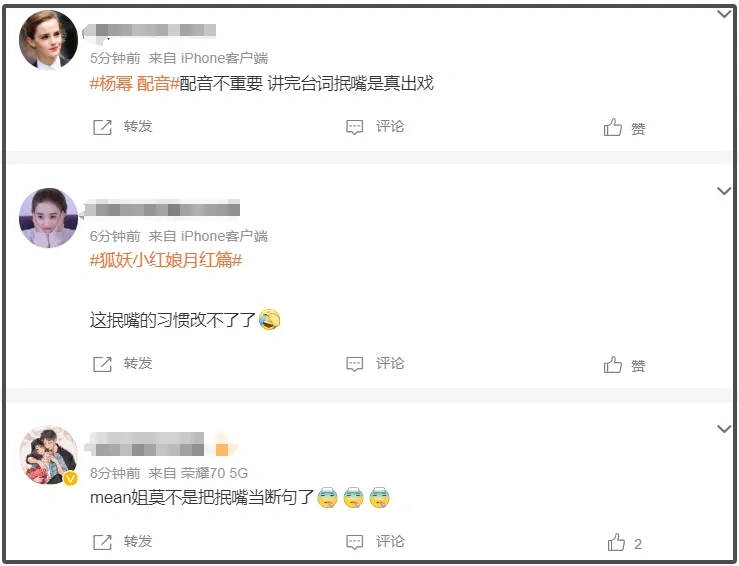
Task: Expand options chevron on the 6分钟前 post
Action: (724, 191)
